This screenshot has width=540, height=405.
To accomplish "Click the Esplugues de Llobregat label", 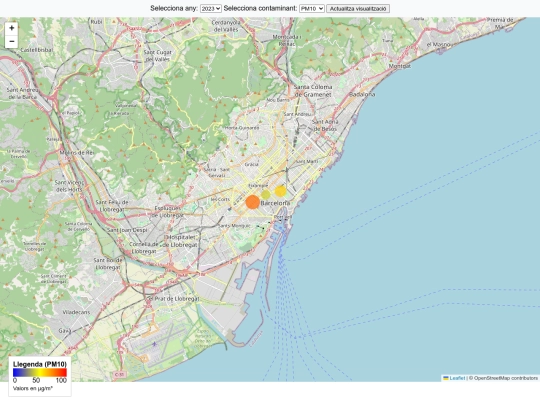I will tap(169, 212).
